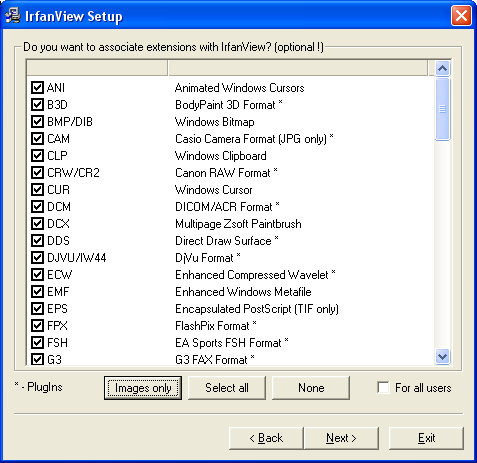The image size is (477, 463).
Task: Uncheck the CUR checkbox
Action: [x=37, y=190]
